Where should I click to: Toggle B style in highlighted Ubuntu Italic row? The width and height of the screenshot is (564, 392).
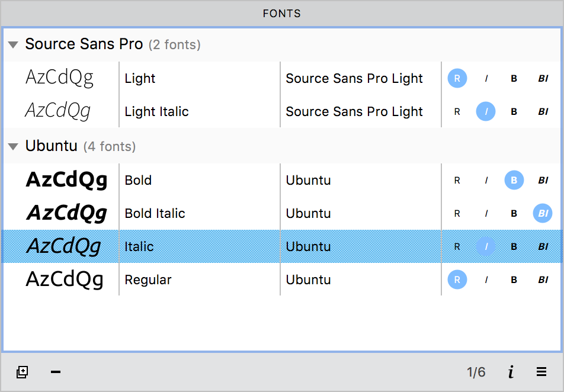(514, 246)
